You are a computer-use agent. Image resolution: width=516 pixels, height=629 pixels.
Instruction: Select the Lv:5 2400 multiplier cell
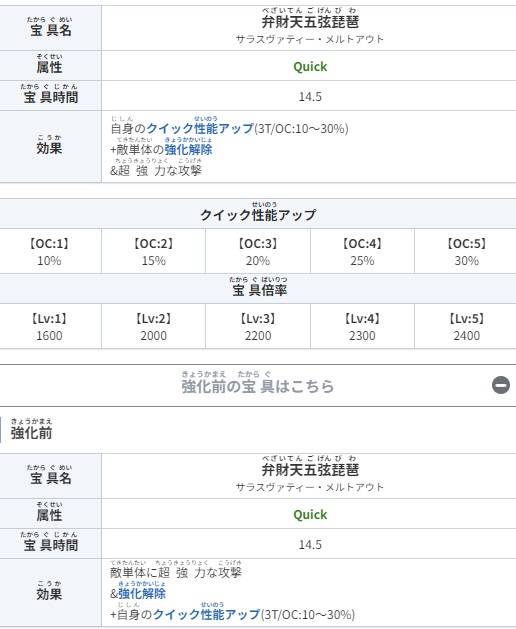465,326
